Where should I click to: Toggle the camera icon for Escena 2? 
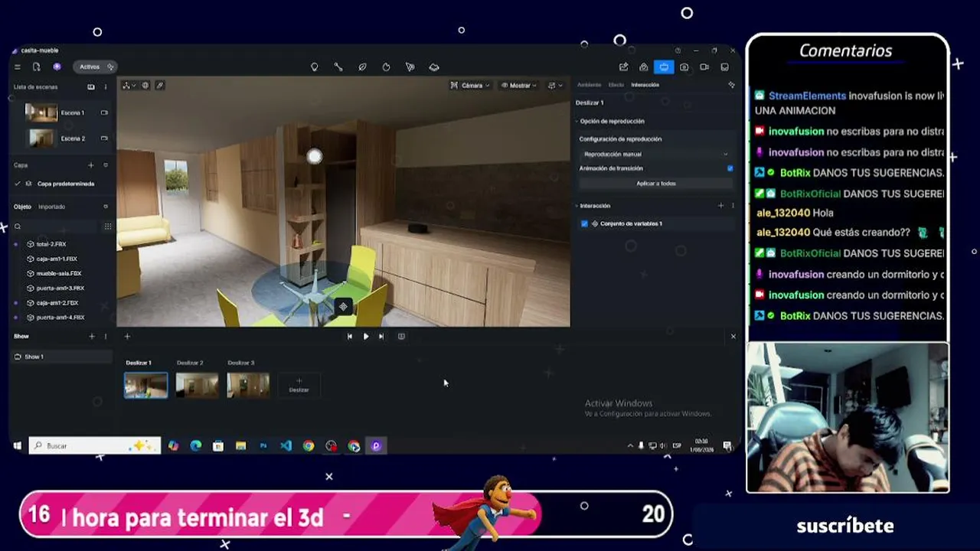click(x=104, y=139)
